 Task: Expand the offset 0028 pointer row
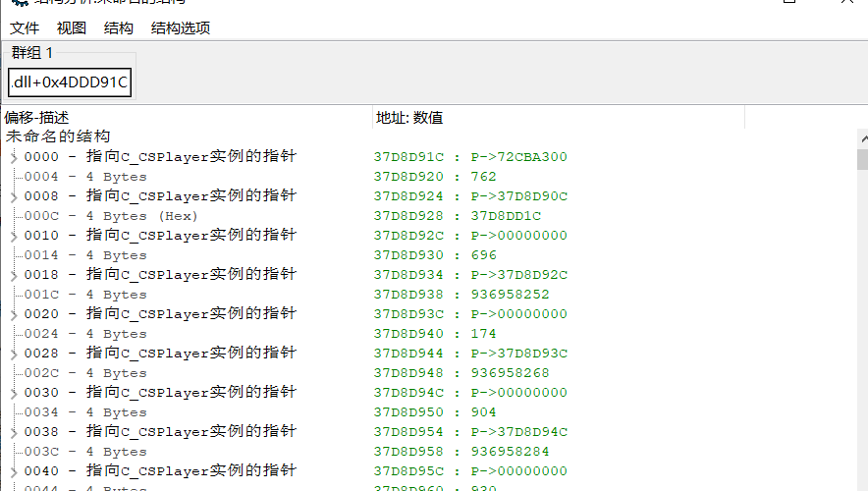(14, 354)
